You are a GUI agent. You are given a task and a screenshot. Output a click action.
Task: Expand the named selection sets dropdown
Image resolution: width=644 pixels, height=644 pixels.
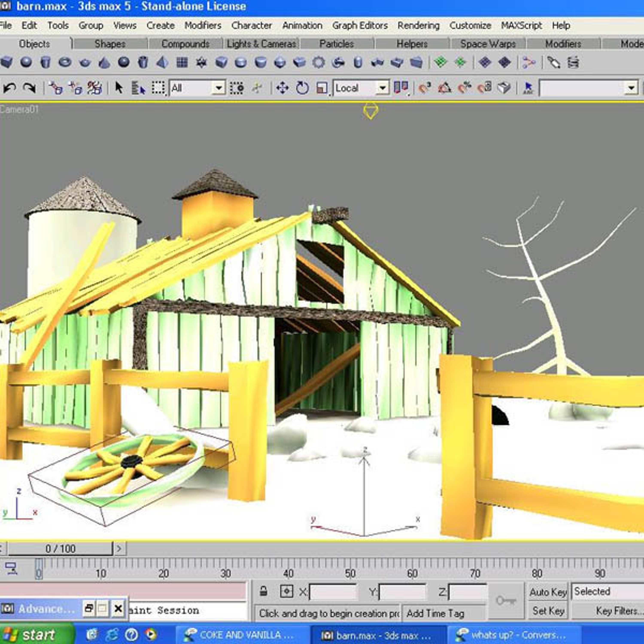click(631, 88)
